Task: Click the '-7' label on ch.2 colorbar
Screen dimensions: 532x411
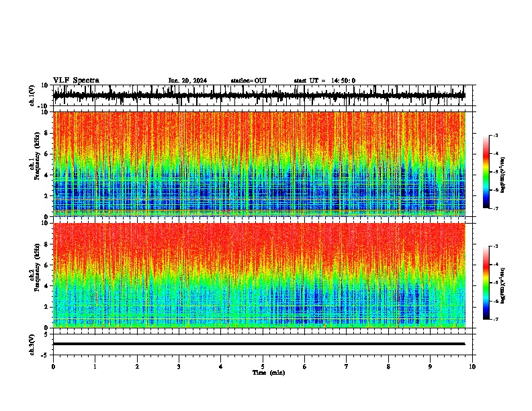Action: [496, 320]
